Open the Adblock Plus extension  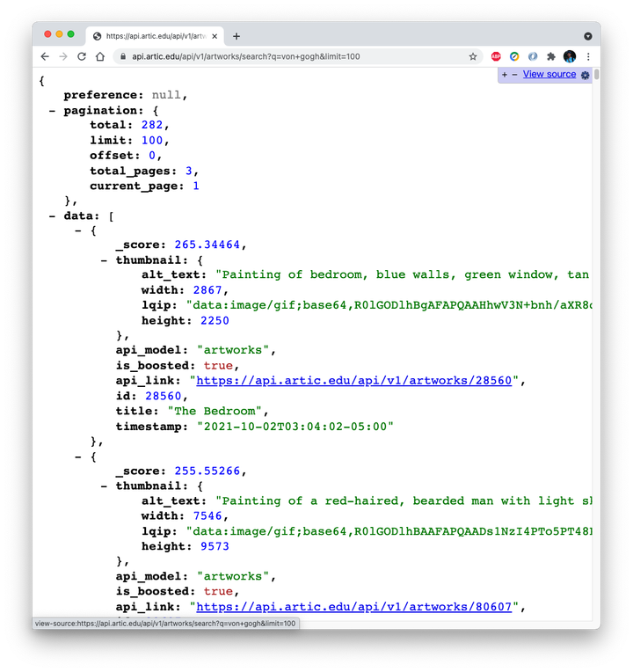tap(496, 56)
